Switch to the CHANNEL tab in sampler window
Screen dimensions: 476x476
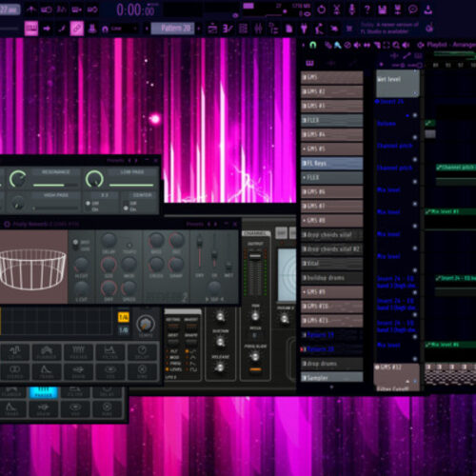tap(255, 233)
